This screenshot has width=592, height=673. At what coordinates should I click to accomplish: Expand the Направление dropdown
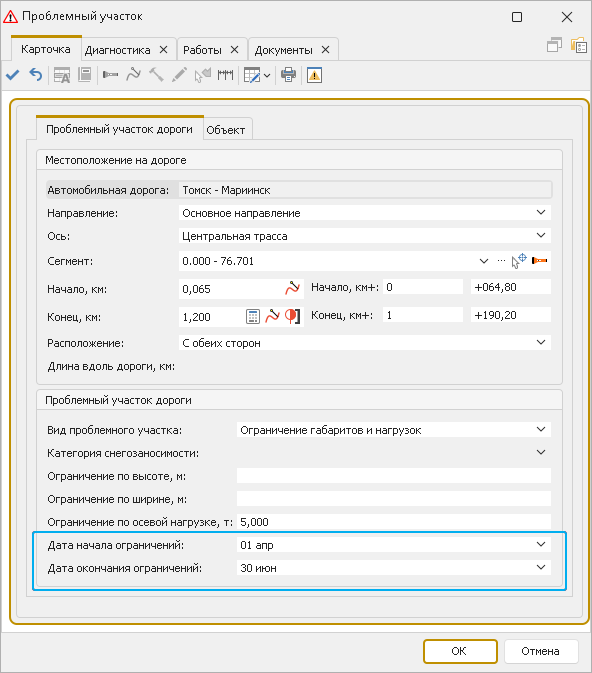(541, 212)
